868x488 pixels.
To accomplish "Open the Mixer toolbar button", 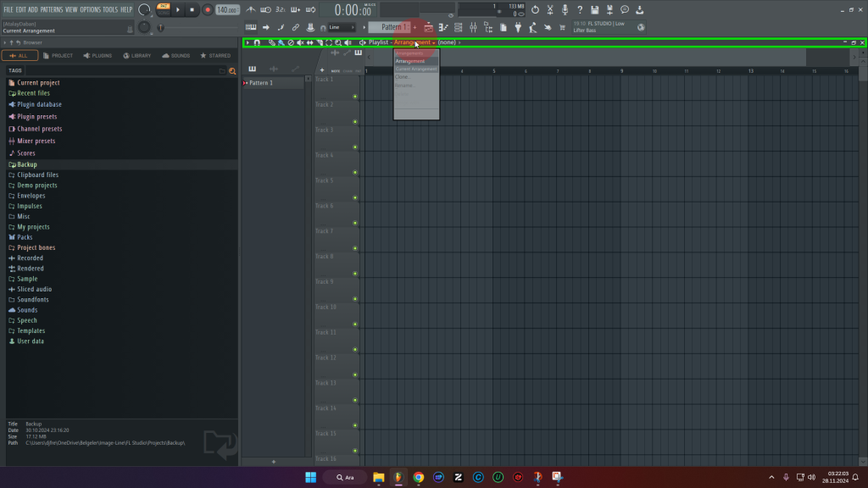I will [x=473, y=27].
